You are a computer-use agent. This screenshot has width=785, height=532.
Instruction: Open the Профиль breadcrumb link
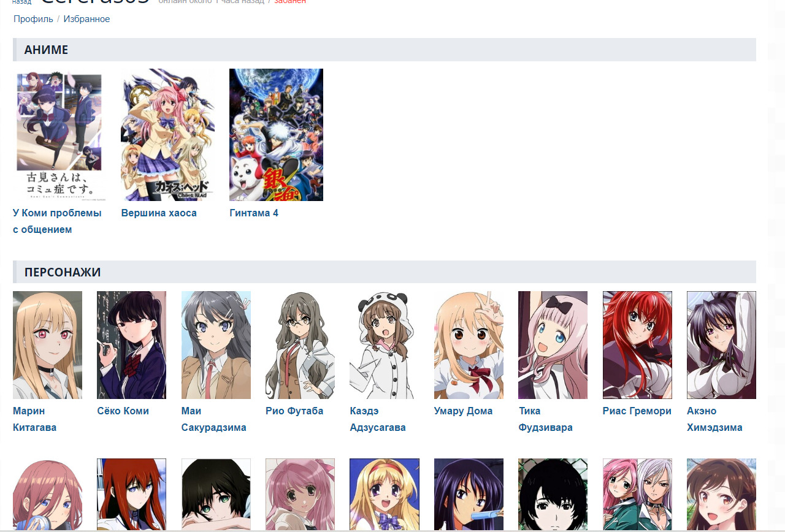point(33,19)
